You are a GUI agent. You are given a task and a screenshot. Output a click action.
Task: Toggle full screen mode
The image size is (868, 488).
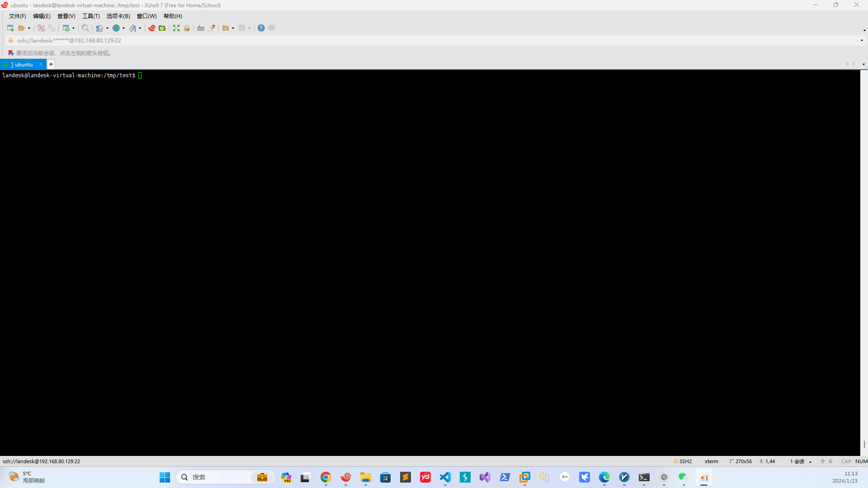176,28
